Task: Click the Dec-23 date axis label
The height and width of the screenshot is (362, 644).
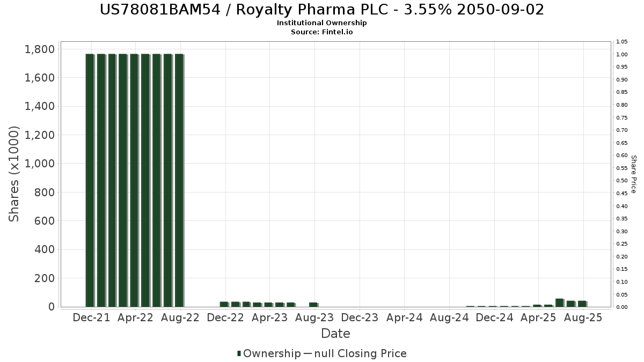Action: 360,317
